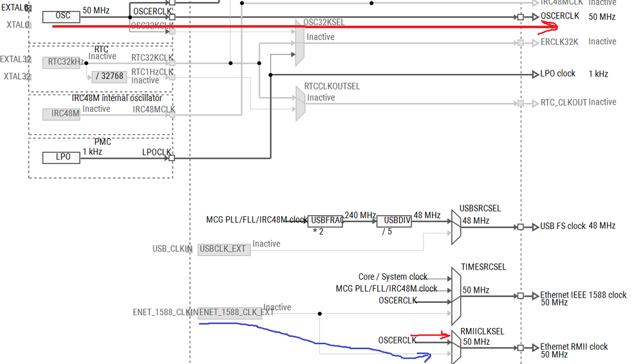Select the OSC oscillator block

pyautogui.click(x=62, y=17)
